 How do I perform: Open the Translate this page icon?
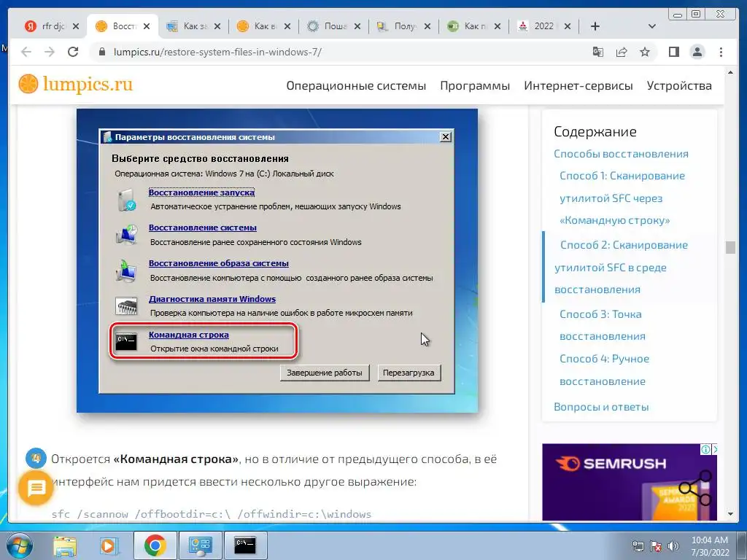pos(598,52)
